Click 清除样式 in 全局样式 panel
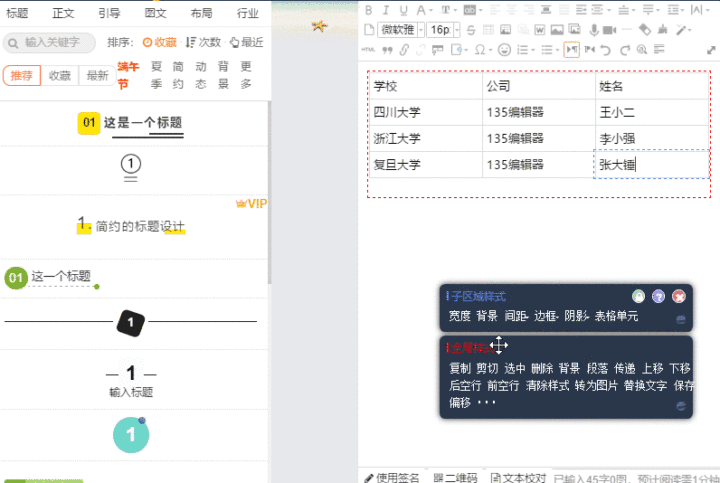720x483 pixels. point(547,386)
